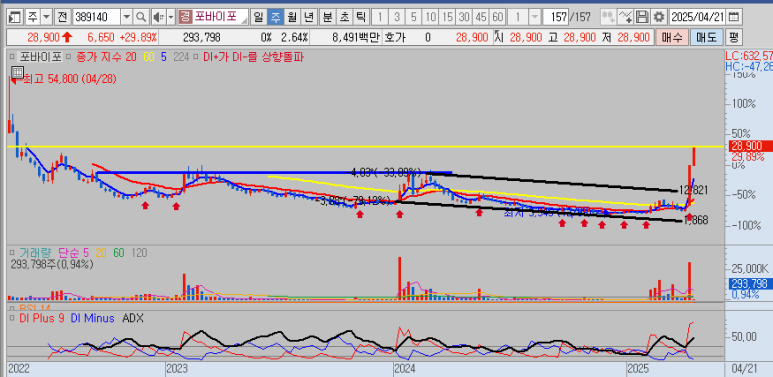Click the 157 bar count input field
Screen dimensions: 773x377
555,18
